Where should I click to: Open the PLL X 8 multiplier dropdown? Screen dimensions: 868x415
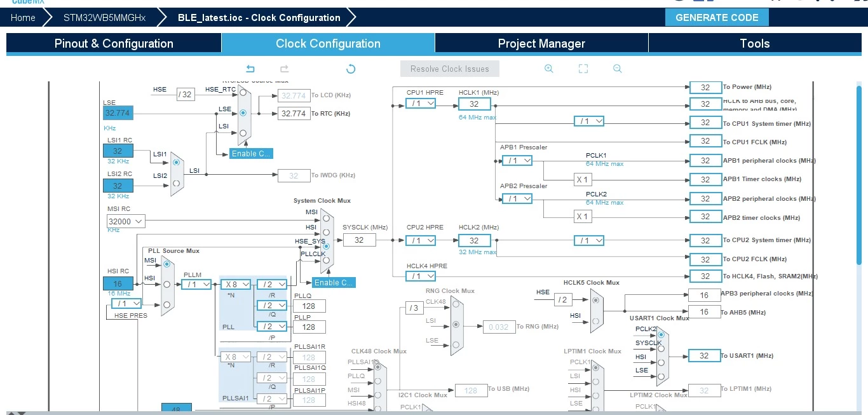(x=235, y=284)
